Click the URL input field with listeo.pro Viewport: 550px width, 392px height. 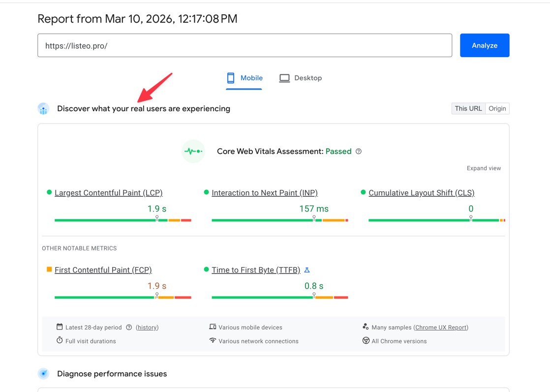[244, 46]
